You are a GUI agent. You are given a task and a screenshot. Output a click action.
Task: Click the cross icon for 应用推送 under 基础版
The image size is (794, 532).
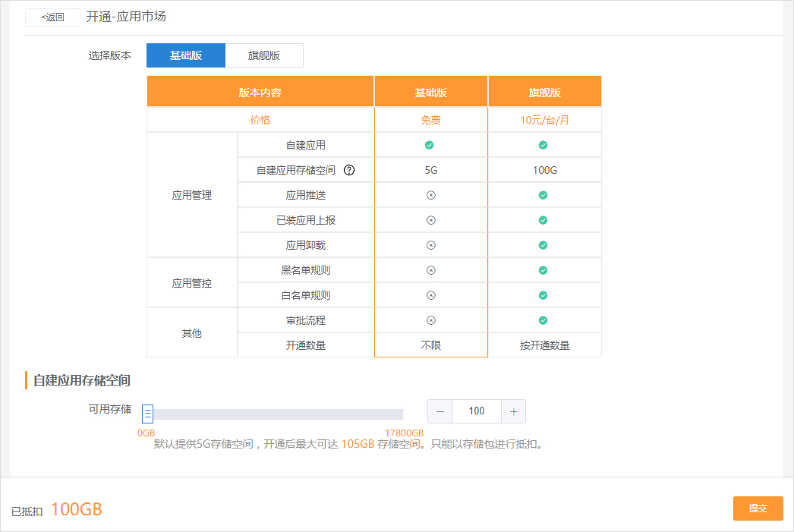[430, 195]
